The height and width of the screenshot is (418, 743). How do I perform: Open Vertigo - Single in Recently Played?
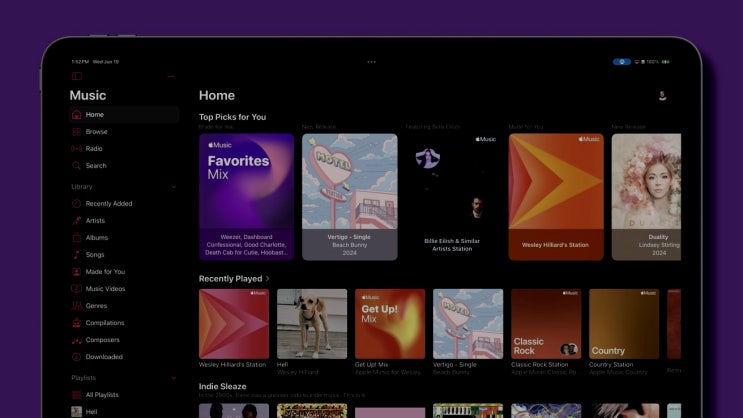coord(468,324)
